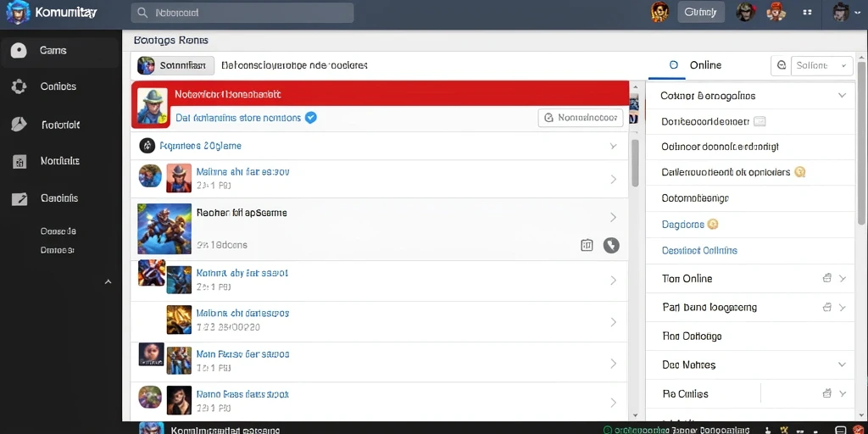Click the lock icon next to Ton Online
Image resolution: width=868 pixels, height=434 pixels.
[x=827, y=278]
